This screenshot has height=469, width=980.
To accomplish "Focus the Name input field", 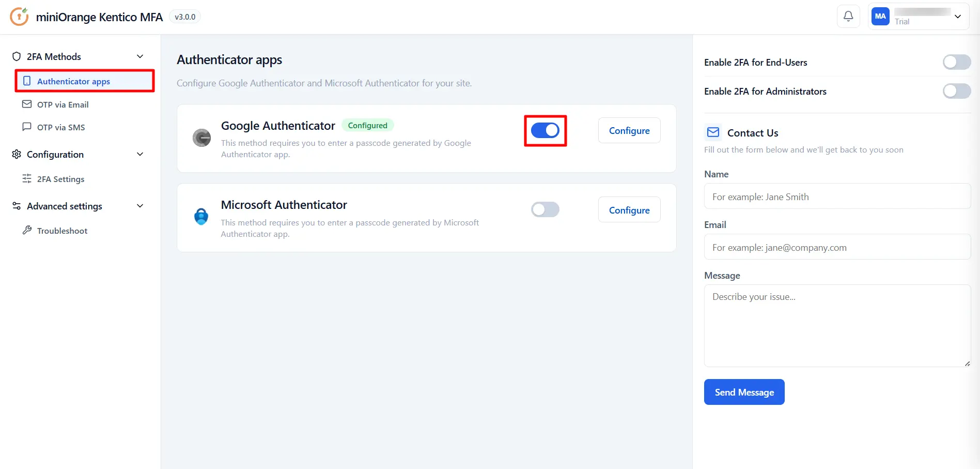I will [837, 196].
